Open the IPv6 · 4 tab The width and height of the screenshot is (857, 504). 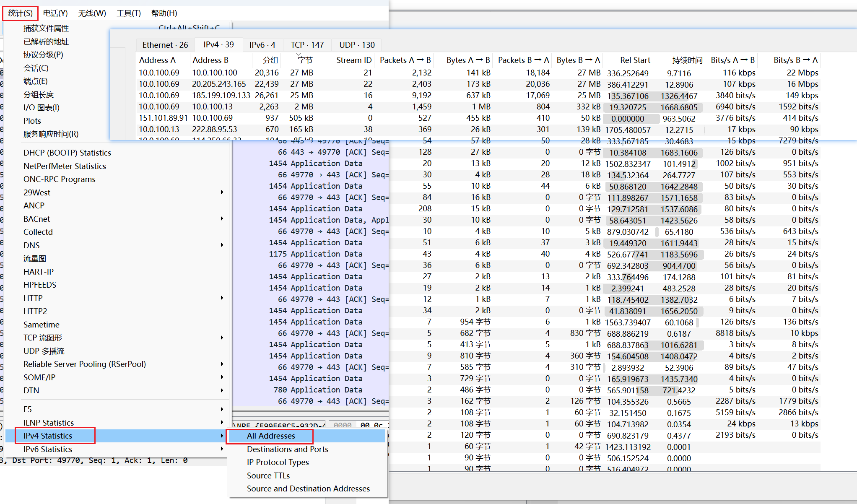tap(262, 45)
